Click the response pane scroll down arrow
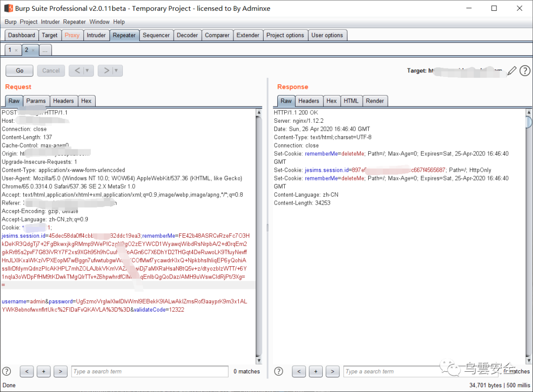The width and height of the screenshot is (533, 392). [529, 360]
